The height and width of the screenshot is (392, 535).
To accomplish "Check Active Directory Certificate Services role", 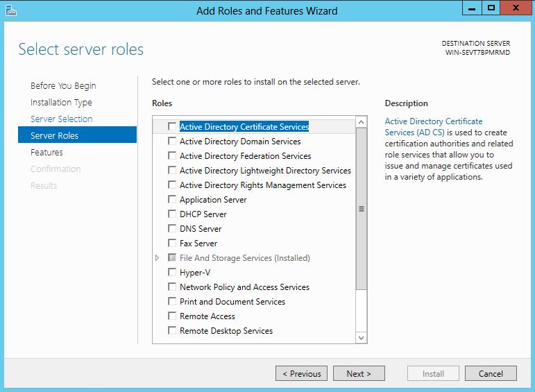I will click(172, 127).
